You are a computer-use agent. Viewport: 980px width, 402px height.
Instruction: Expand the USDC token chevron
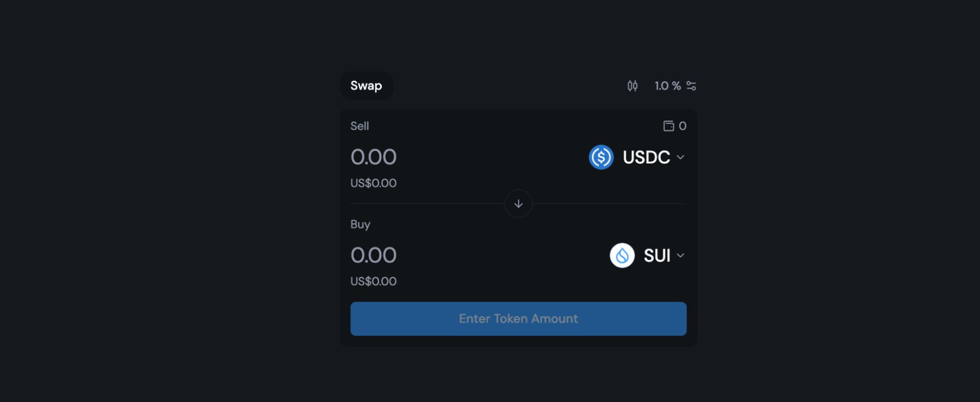coord(680,157)
